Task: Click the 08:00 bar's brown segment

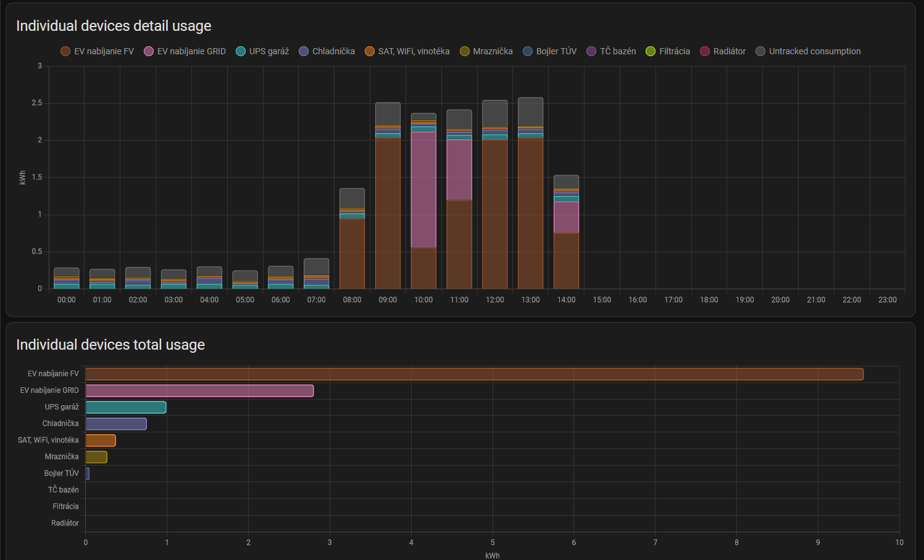Action: coord(352,253)
